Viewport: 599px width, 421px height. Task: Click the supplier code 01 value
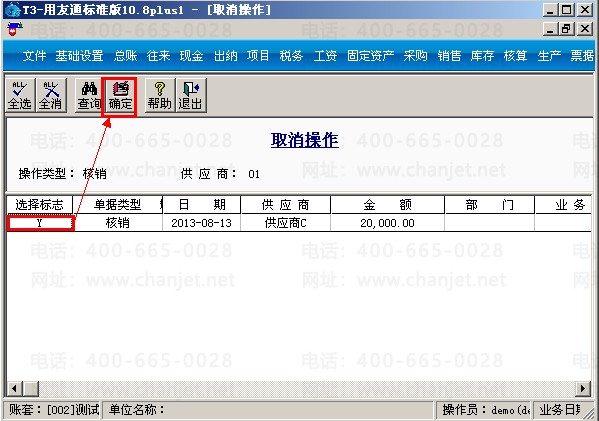(254, 174)
